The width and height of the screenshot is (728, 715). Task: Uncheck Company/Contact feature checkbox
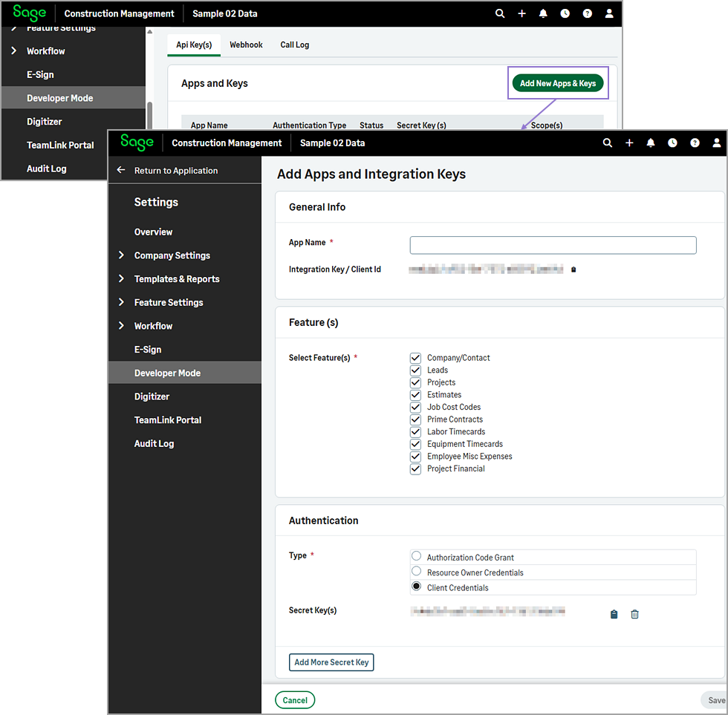415,358
